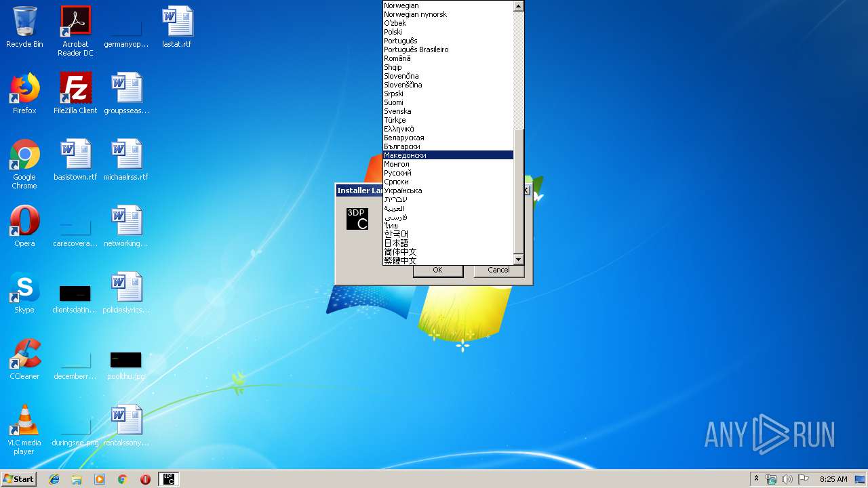This screenshot has height=488, width=868.
Task: Launch Chrome from the taskbar
Action: tap(122, 479)
